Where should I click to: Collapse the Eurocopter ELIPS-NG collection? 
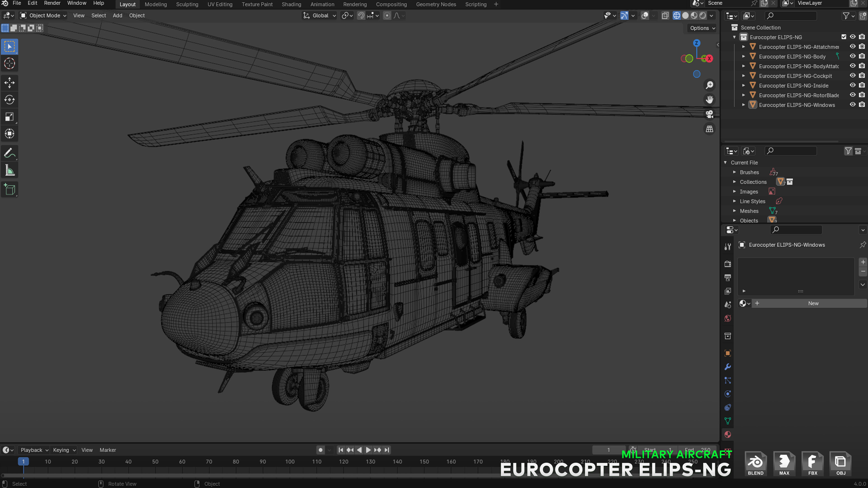pyautogui.click(x=735, y=37)
